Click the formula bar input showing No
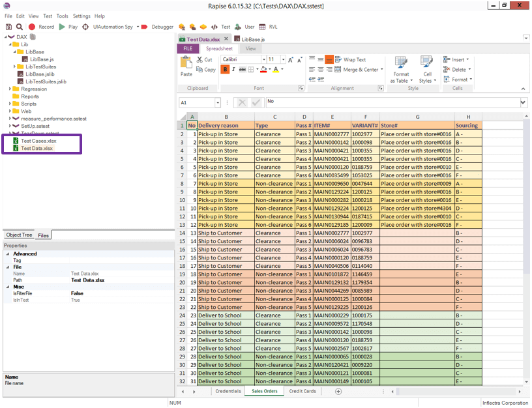532x408 pixels. click(x=392, y=102)
